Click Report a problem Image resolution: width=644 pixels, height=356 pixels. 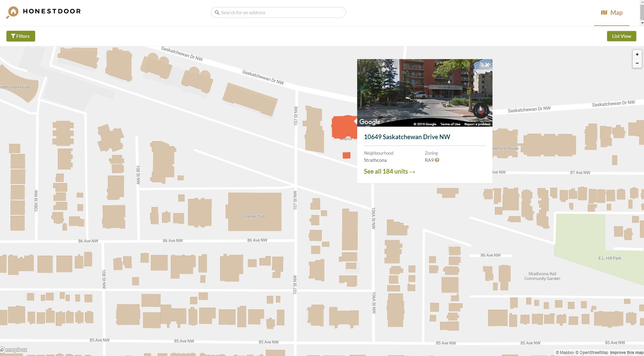pyautogui.click(x=477, y=124)
